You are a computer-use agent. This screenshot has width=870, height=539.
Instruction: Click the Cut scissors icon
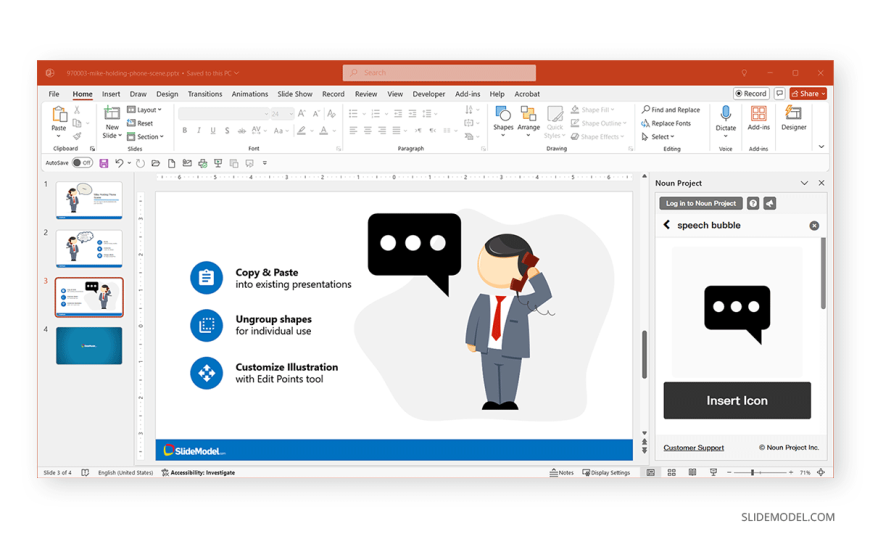click(x=77, y=110)
